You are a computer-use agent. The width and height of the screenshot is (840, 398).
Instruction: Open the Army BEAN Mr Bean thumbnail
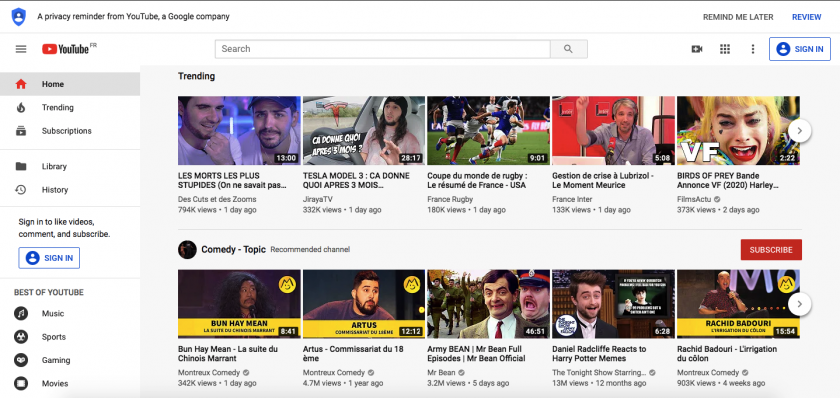point(489,304)
